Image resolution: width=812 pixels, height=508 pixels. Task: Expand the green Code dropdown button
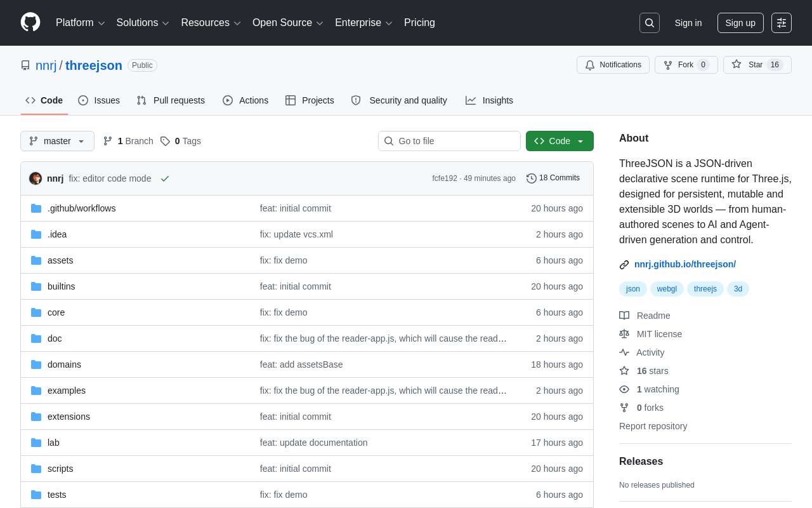click(x=560, y=141)
